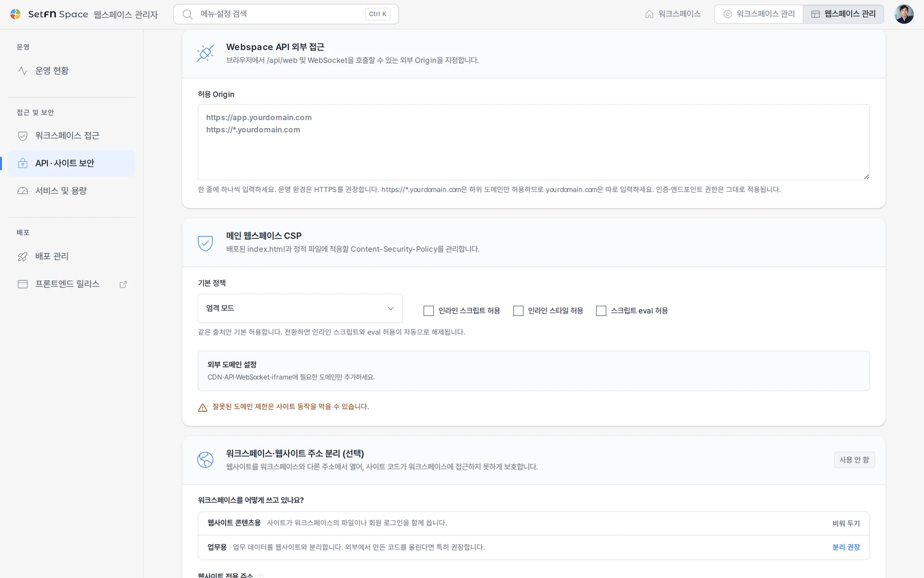Click the shield icon beside 워크스페이스 접근
The width and height of the screenshot is (924, 578).
pos(23,136)
